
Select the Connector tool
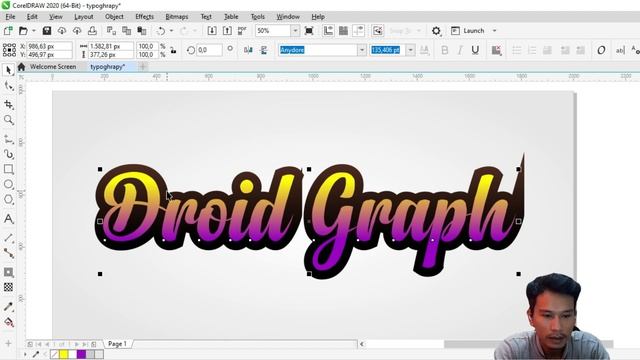point(9,253)
